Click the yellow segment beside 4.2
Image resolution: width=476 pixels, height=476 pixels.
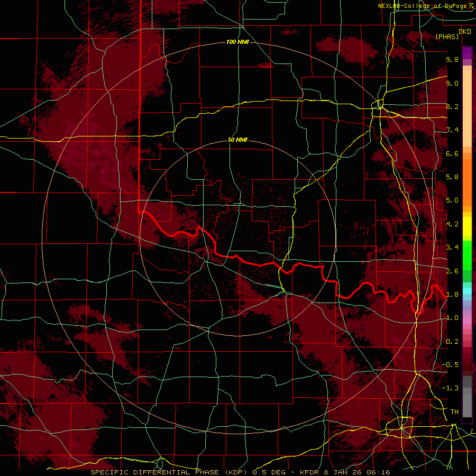[467, 226]
